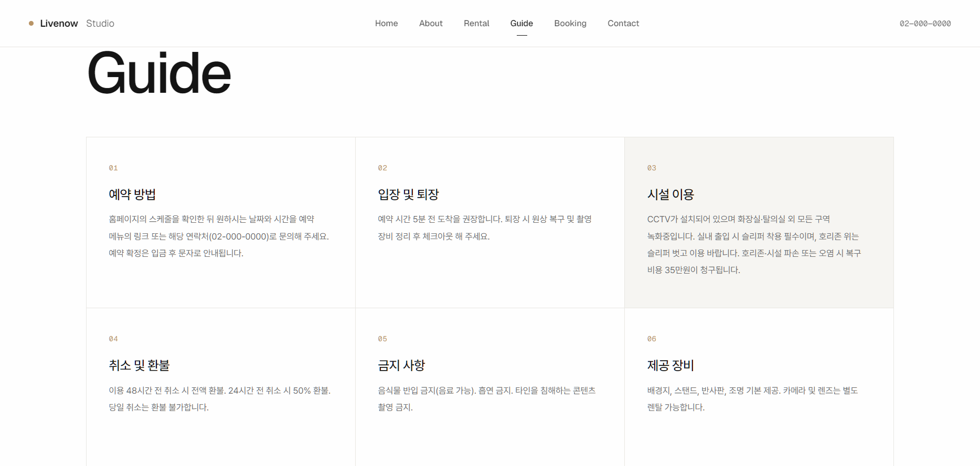Select the 예약 방법 card title
Screen dimensions: 980x466
tap(132, 194)
